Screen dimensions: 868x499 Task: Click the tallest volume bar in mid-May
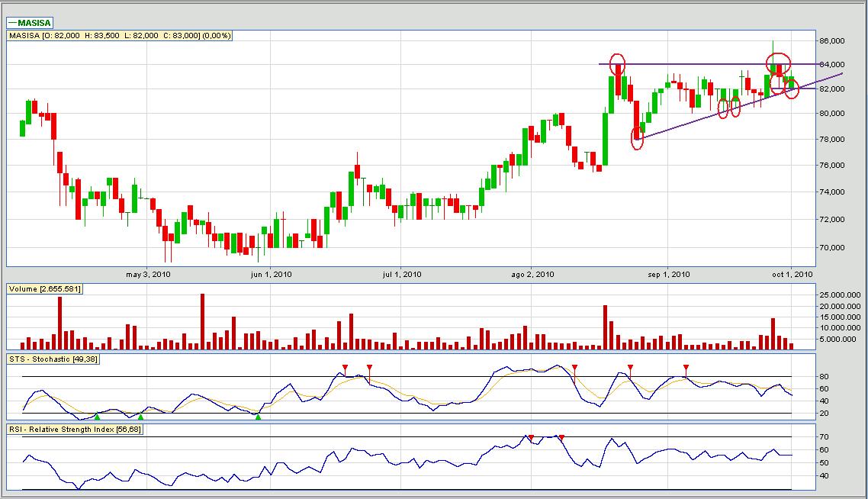pos(202,320)
